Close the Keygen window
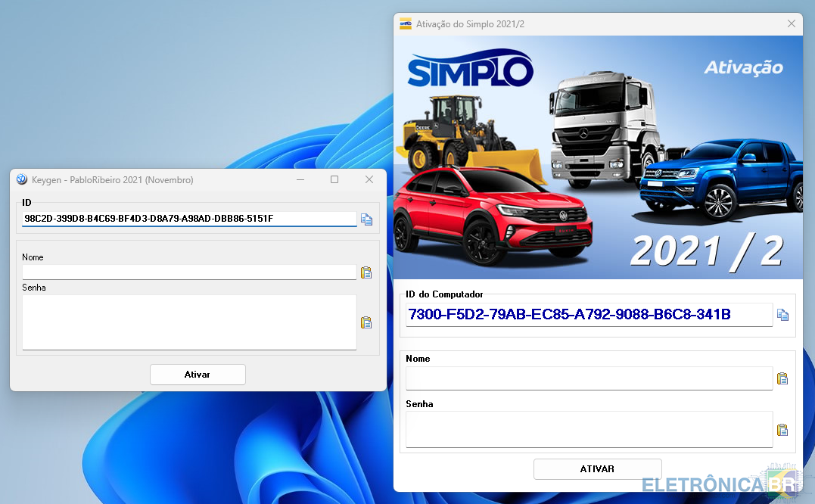This screenshot has width=815, height=504. [369, 179]
